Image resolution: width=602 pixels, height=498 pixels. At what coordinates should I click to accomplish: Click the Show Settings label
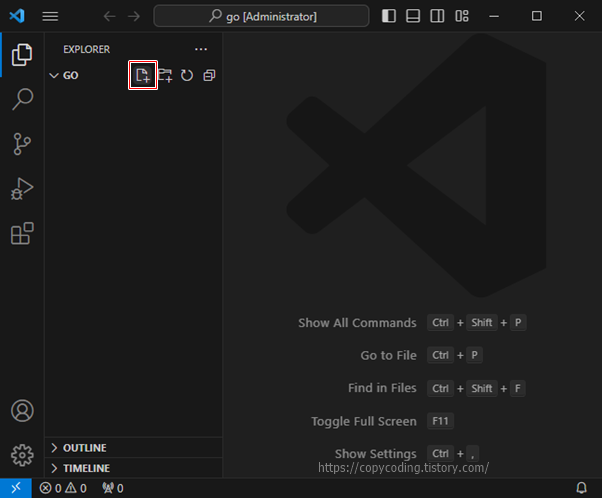click(x=375, y=454)
